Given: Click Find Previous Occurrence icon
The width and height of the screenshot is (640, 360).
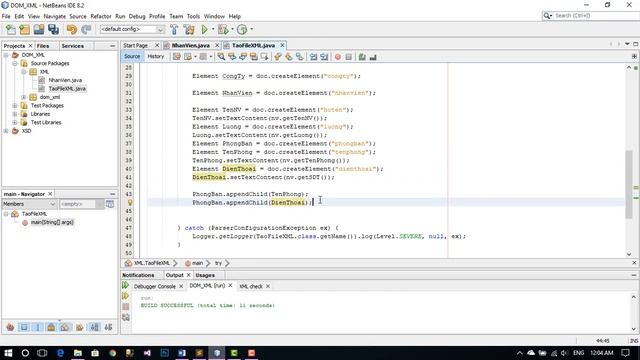Looking at the screenshot, I should (232, 57).
